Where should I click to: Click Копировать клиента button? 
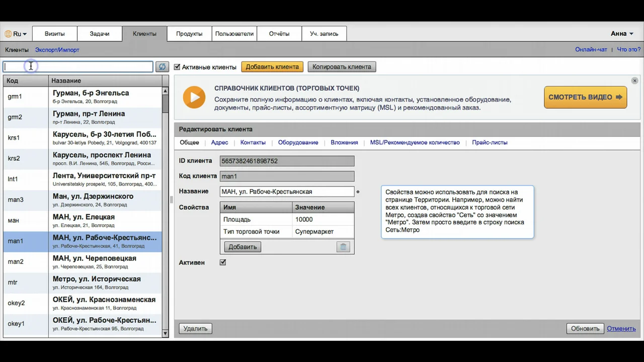342,67
